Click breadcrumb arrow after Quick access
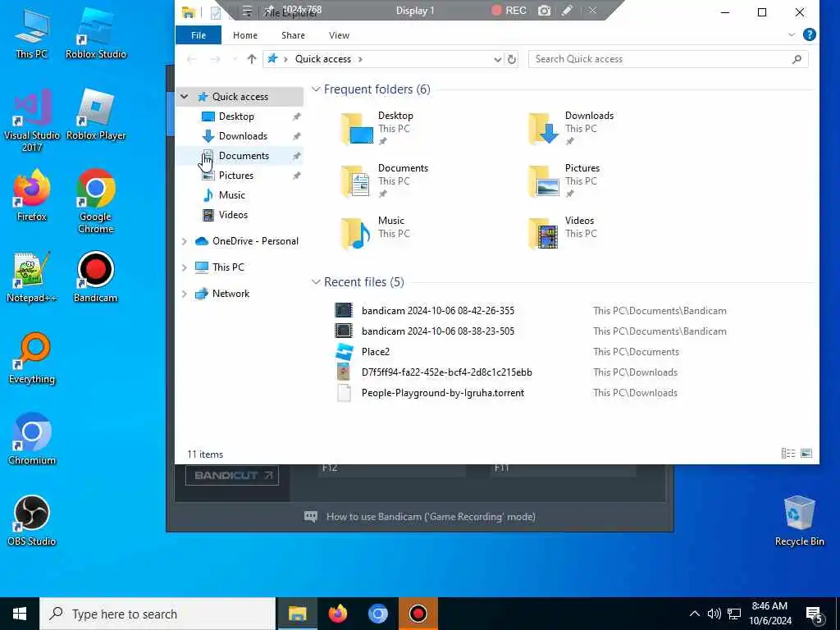840x630 pixels. click(x=361, y=59)
